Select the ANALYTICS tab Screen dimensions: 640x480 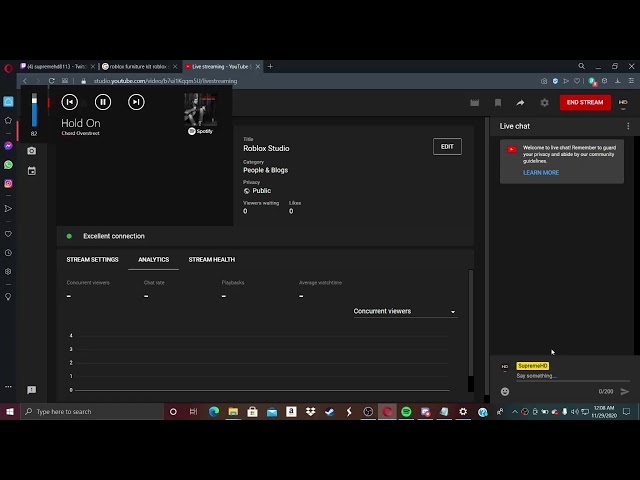153,260
